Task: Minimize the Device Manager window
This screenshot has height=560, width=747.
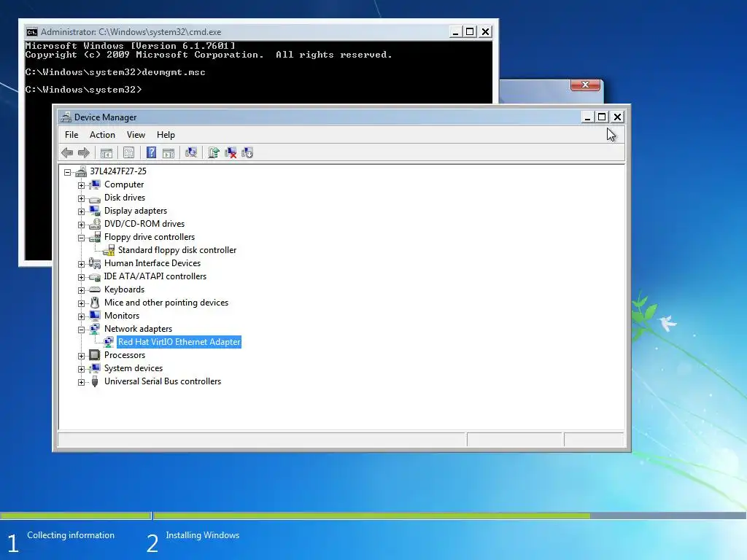Action: click(588, 117)
